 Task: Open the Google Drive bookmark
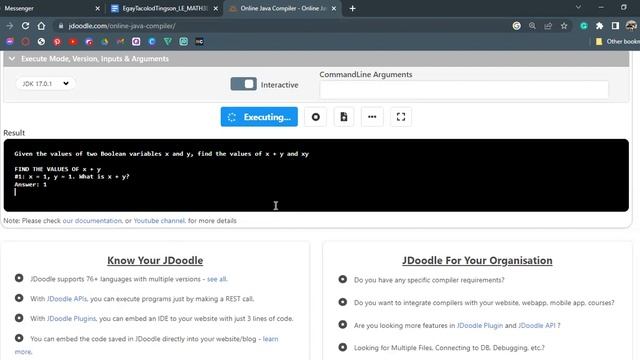105,41
